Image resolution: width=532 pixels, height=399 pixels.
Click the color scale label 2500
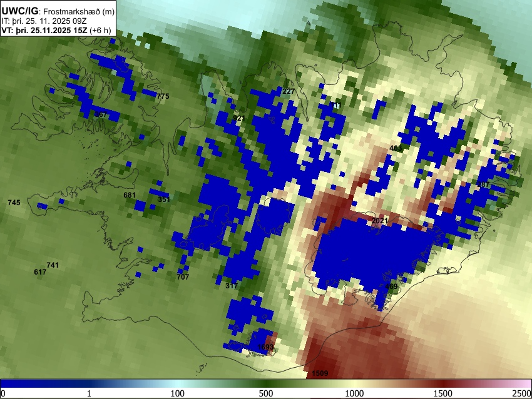tap(523, 393)
